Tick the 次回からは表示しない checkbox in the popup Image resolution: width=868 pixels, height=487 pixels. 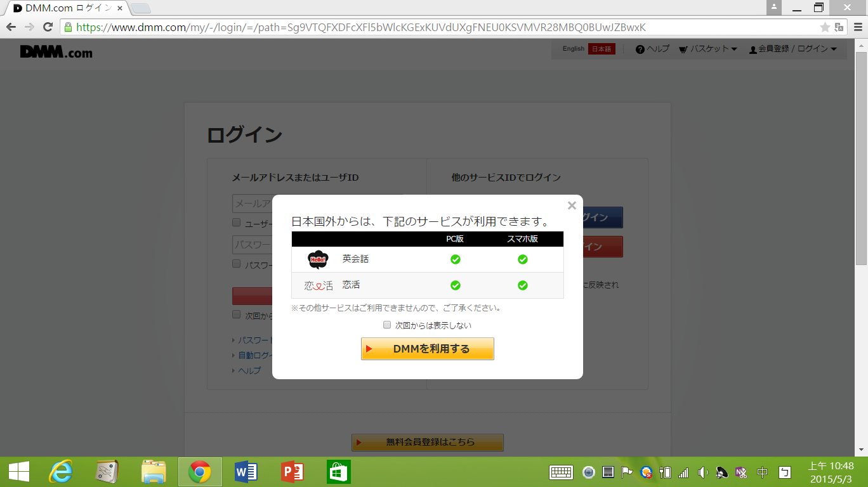[x=387, y=325]
